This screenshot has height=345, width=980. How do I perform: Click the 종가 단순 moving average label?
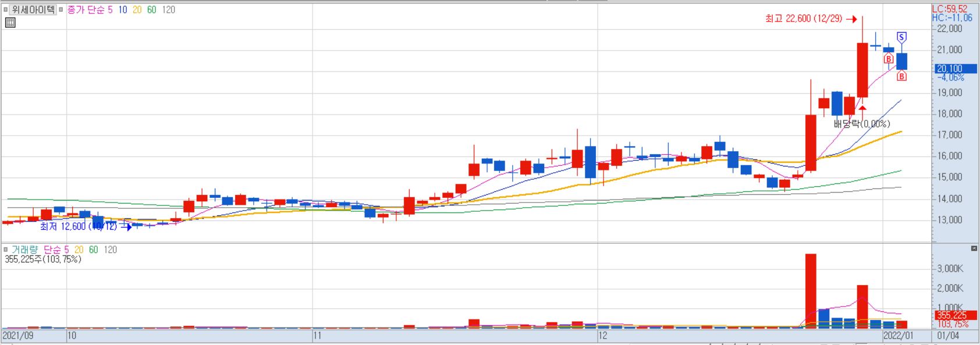coord(86,10)
